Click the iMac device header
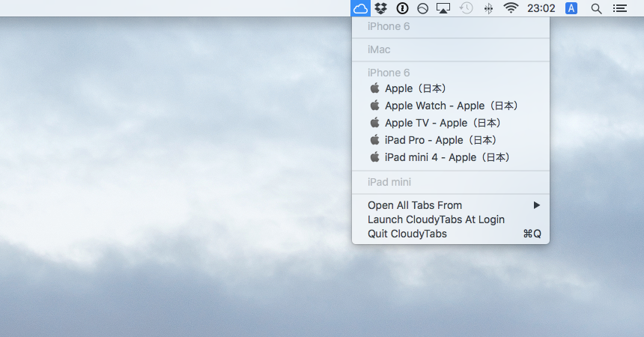 click(379, 49)
